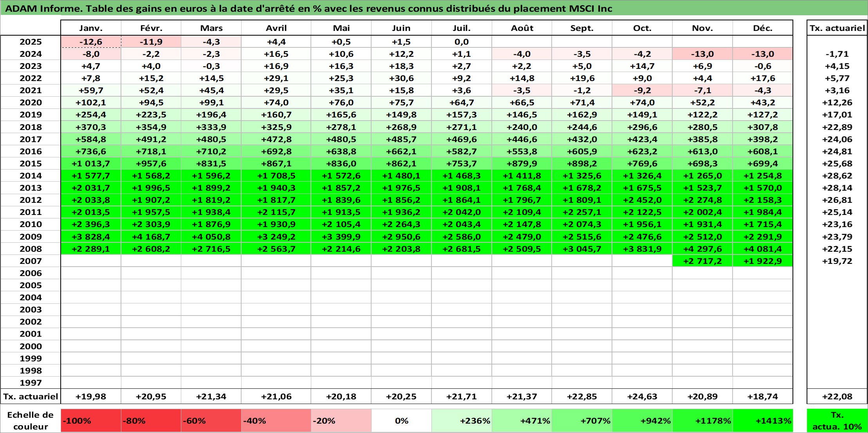
Task: Select cell +30,6 for June 2022
Action: pyautogui.click(x=401, y=78)
